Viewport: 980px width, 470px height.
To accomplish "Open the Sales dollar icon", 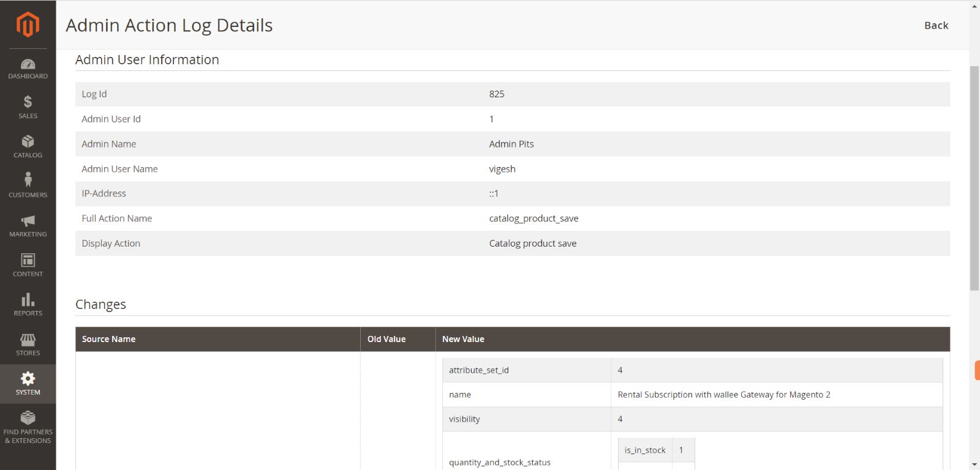I will [x=28, y=102].
